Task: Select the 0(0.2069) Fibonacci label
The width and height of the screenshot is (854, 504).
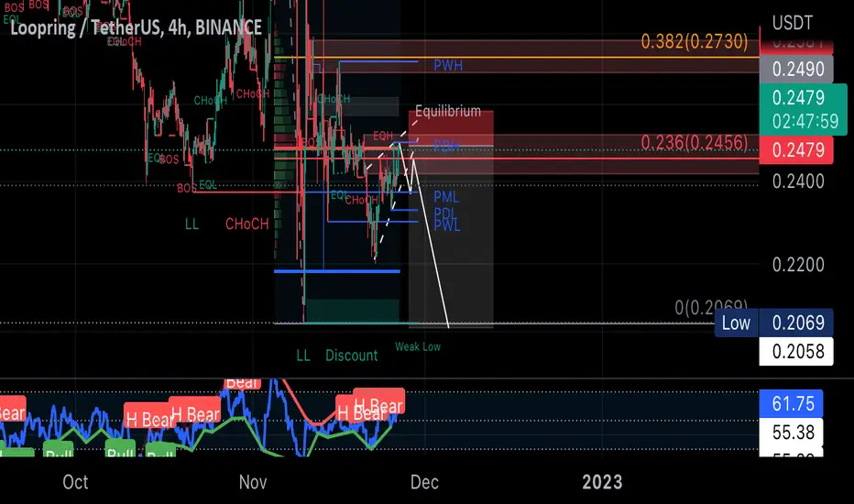Action: point(711,307)
